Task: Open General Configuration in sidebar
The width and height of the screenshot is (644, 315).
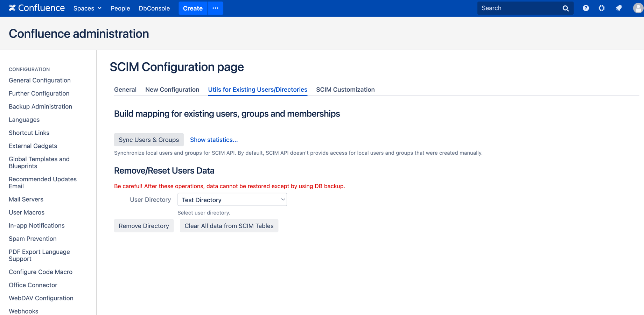Action: pos(40,80)
